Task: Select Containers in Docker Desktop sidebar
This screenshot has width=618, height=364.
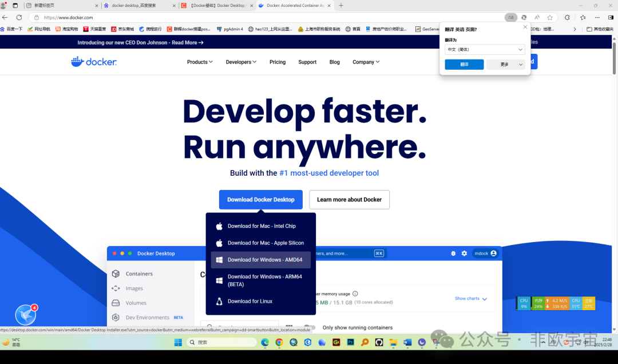Action: coord(138,274)
